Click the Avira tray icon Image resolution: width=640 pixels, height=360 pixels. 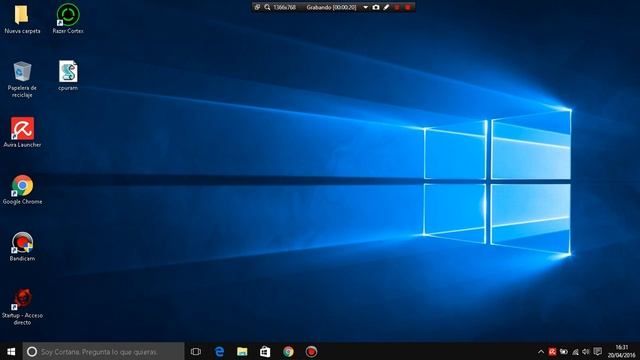[552, 351]
